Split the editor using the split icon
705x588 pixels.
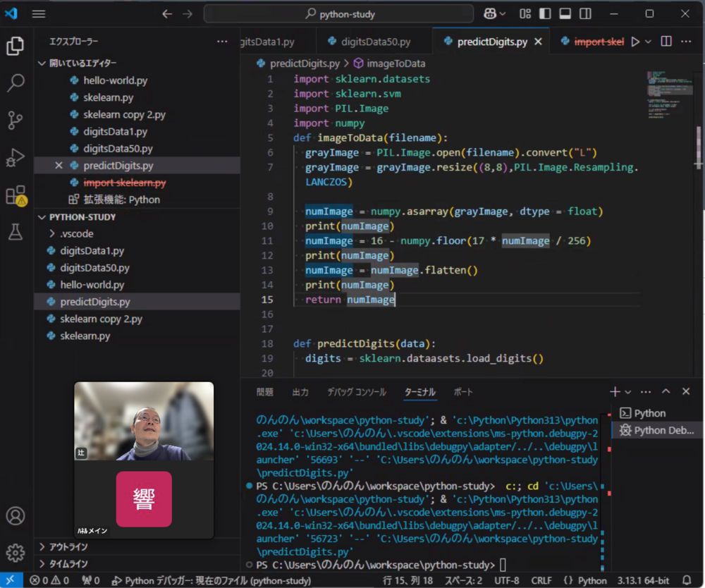pyautogui.click(x=666, y=42)
